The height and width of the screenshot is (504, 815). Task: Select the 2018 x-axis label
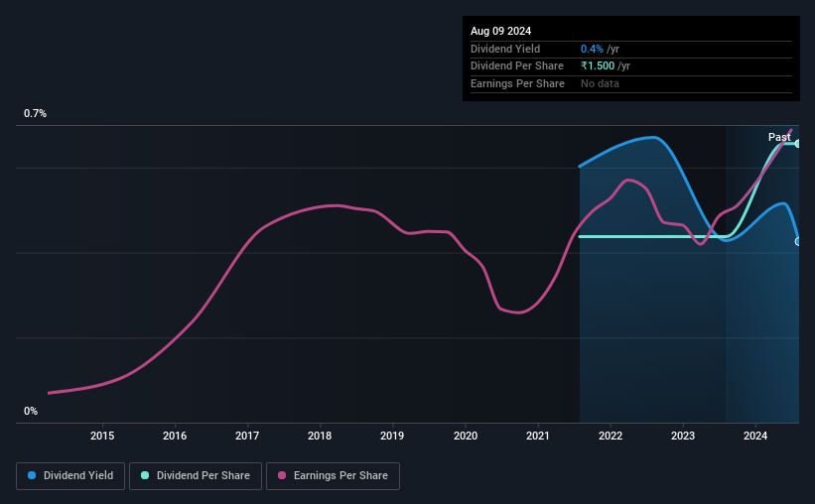(x=320, y=436)
